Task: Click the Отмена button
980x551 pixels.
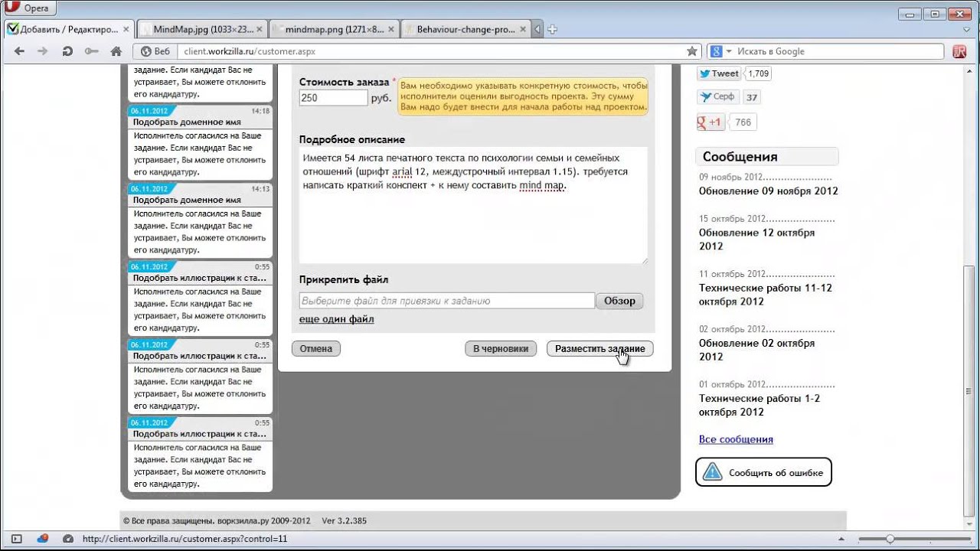Action: [316, 348]
